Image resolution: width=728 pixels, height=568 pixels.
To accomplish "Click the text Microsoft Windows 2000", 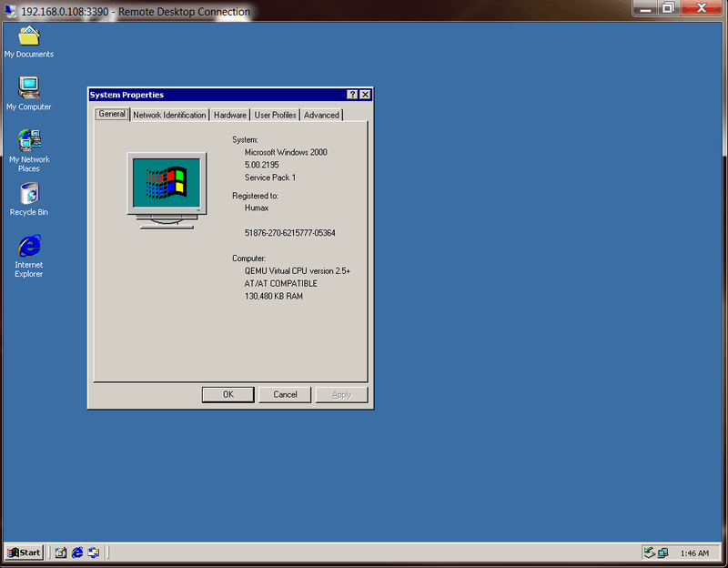I will point(286,152).
